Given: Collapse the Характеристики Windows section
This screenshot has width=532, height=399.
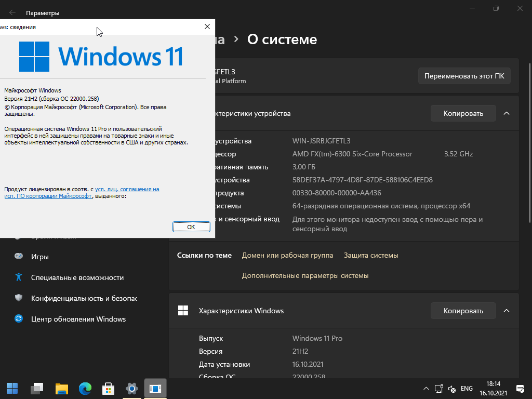Looking at the screenshot, I should click(x=507, y=311).
